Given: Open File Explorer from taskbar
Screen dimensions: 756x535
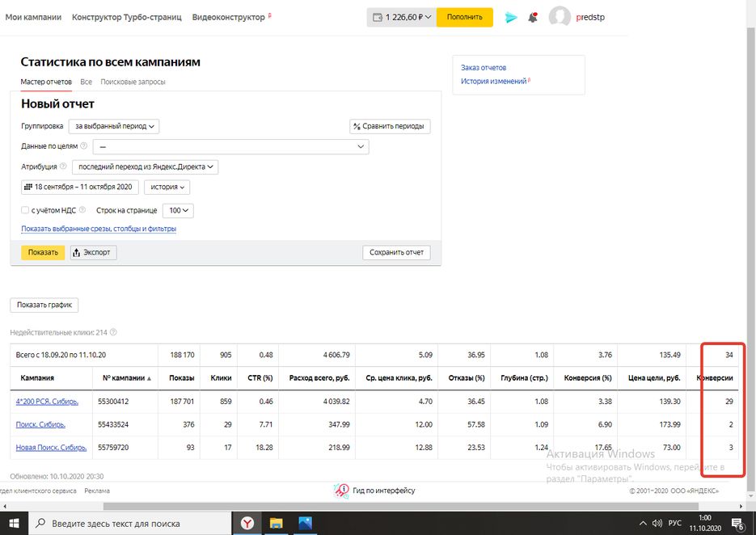Looking at the screenshot, I should (x=276, y=524).
